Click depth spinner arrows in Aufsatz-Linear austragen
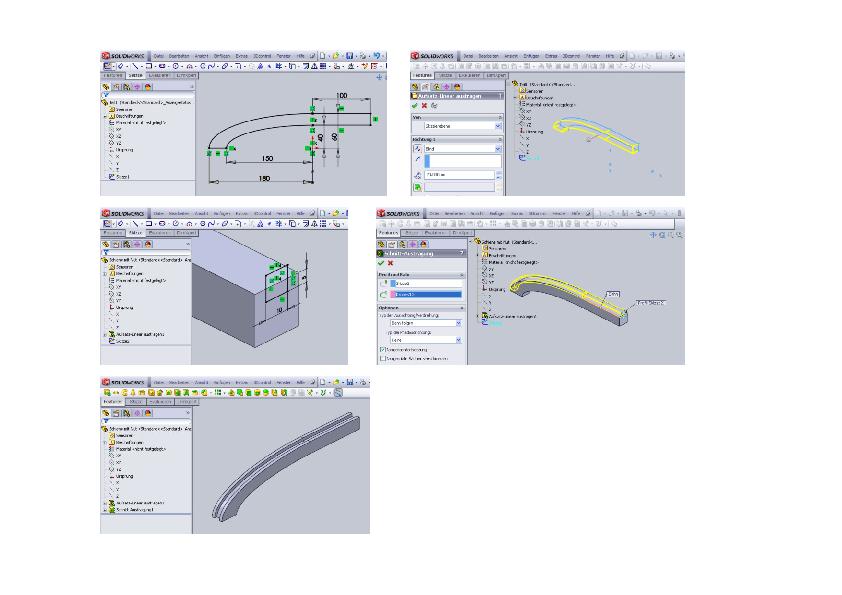Image resolution: width=842 pixels, height=595 pixels. tap(498, 175)
